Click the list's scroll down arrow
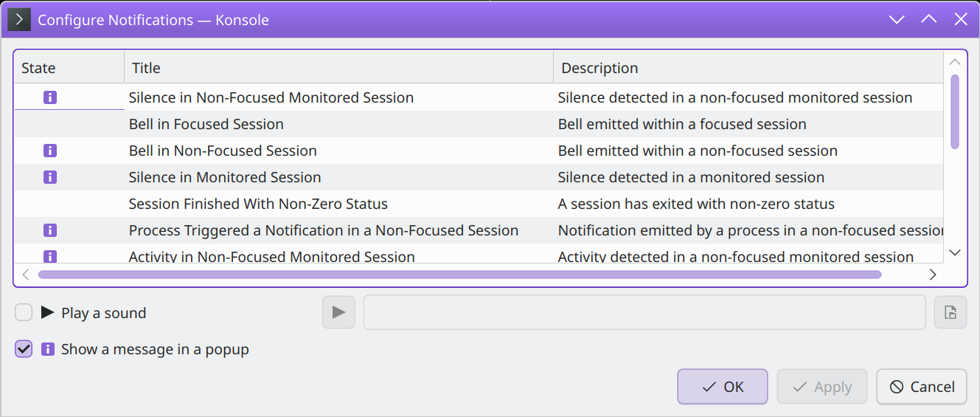 955,252
